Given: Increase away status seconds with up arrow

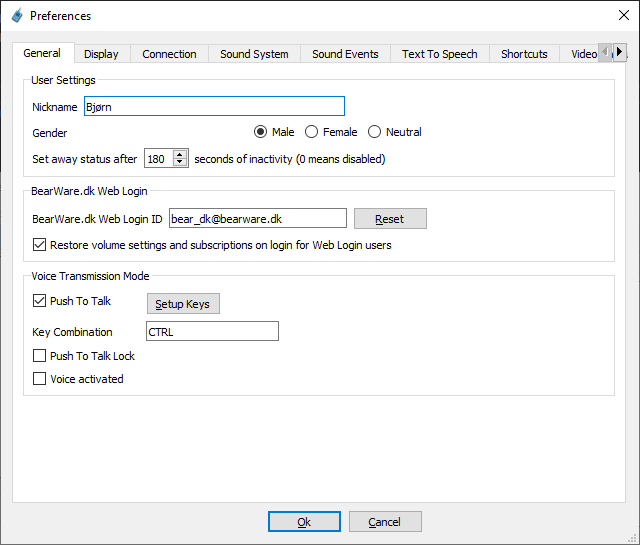Looking at the screenshot, I should pos(180,154).
